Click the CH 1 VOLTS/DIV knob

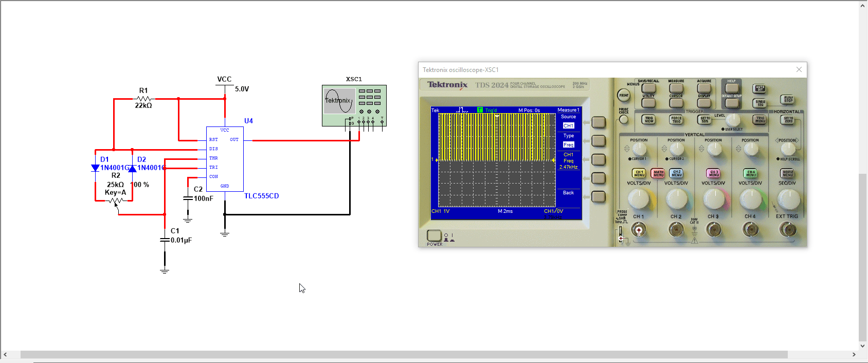[639, 199]
